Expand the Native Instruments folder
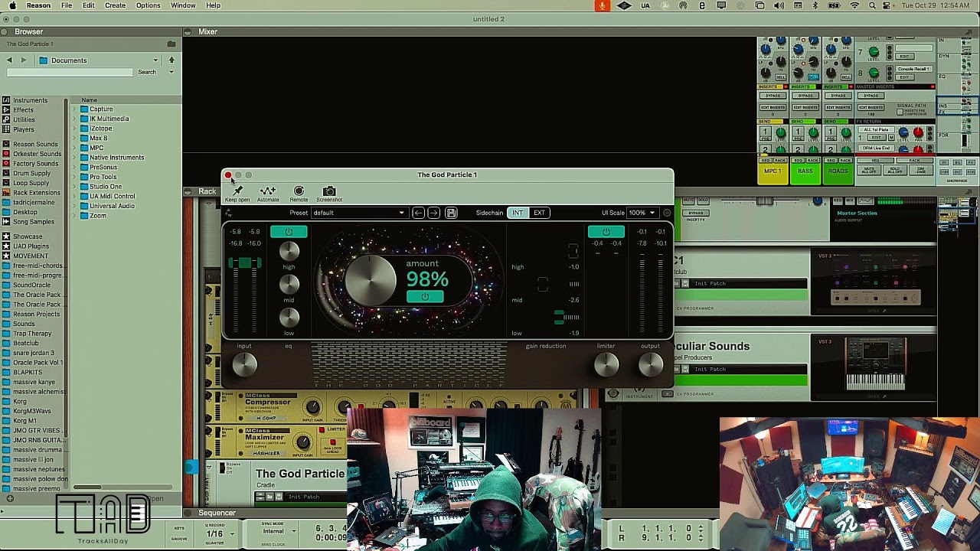This screenshot has width=980, height=551. tap(75, 158)
